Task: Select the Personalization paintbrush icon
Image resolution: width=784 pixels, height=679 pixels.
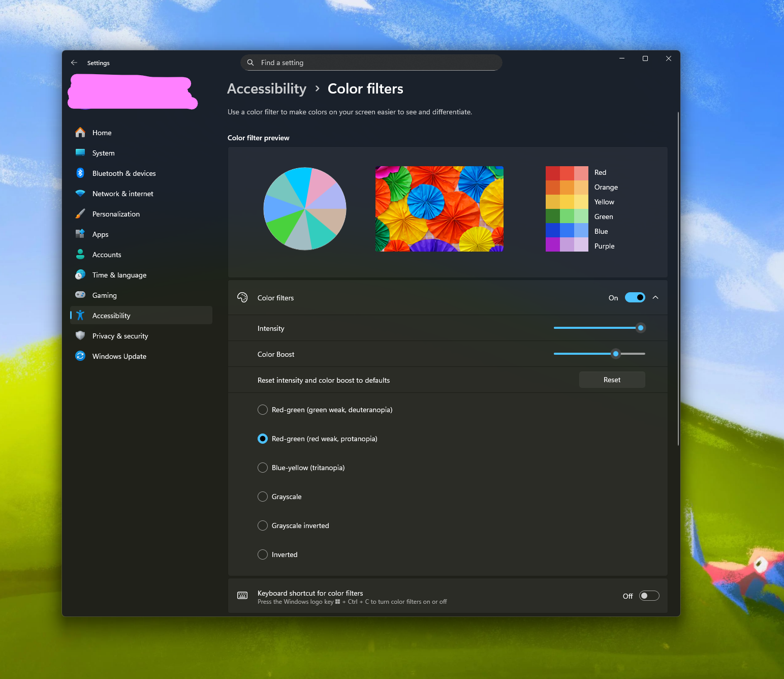Action: point(80,214)
